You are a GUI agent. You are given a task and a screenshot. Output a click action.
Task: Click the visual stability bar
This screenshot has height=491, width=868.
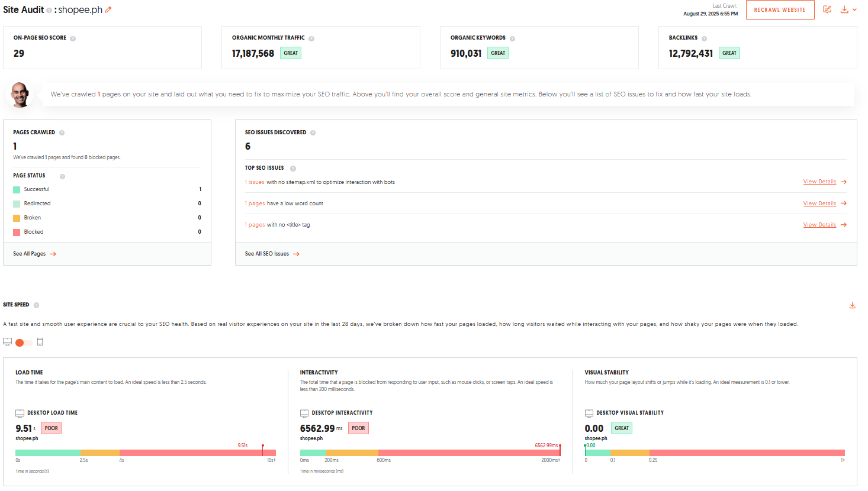715,453
